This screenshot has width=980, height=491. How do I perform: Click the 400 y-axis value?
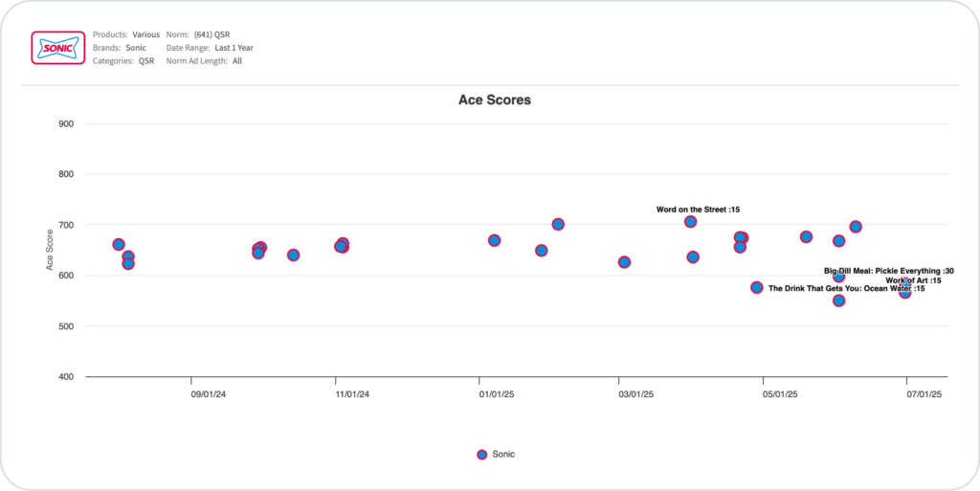(x=68, y=377)
